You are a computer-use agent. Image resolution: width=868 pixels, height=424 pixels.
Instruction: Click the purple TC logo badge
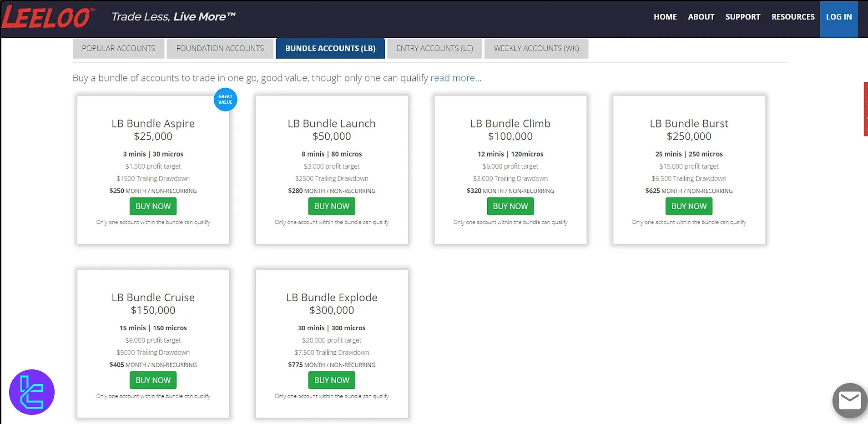[x=32, y=392]
